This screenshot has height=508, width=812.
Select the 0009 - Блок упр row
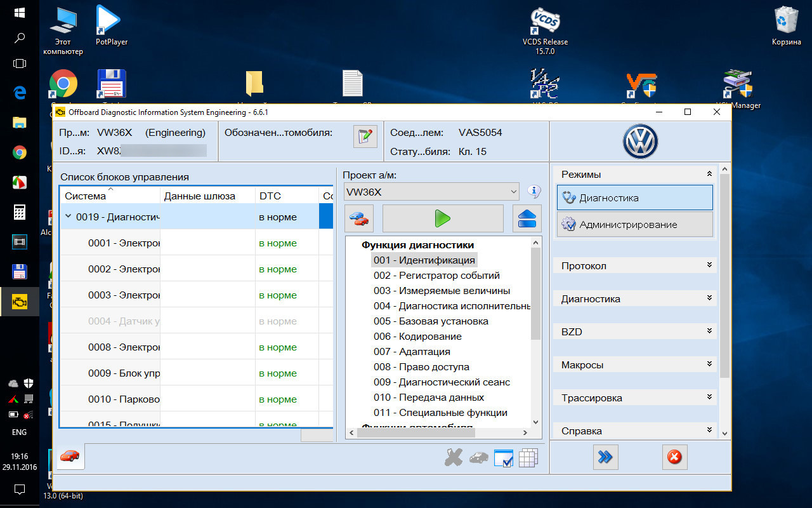(x=196, y=373)
